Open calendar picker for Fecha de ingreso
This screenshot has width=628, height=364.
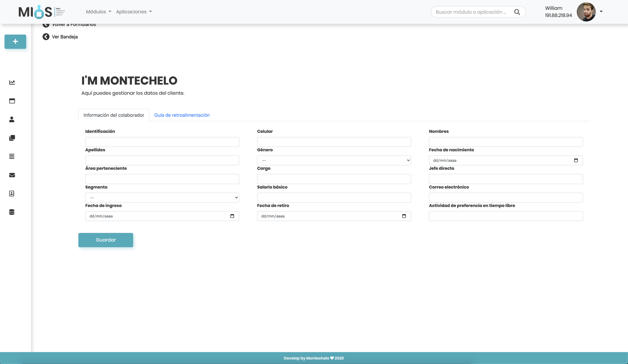point(232,216)
